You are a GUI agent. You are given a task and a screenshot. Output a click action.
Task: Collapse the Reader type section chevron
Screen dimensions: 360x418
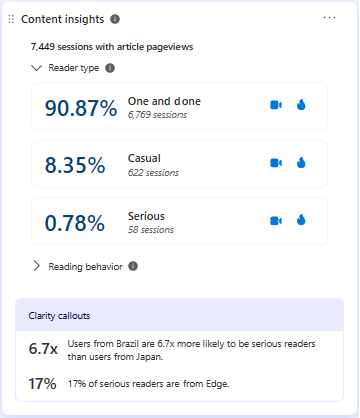(x=36, y=68)
